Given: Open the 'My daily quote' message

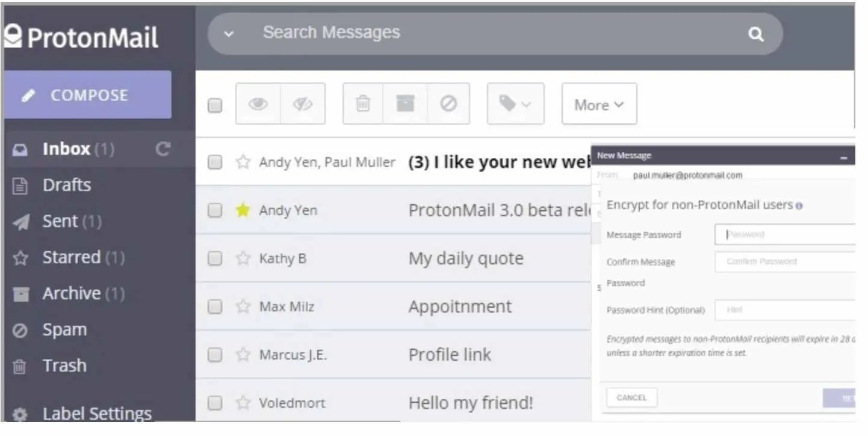Looking at the screenshot, I should (x=466, y=259).
